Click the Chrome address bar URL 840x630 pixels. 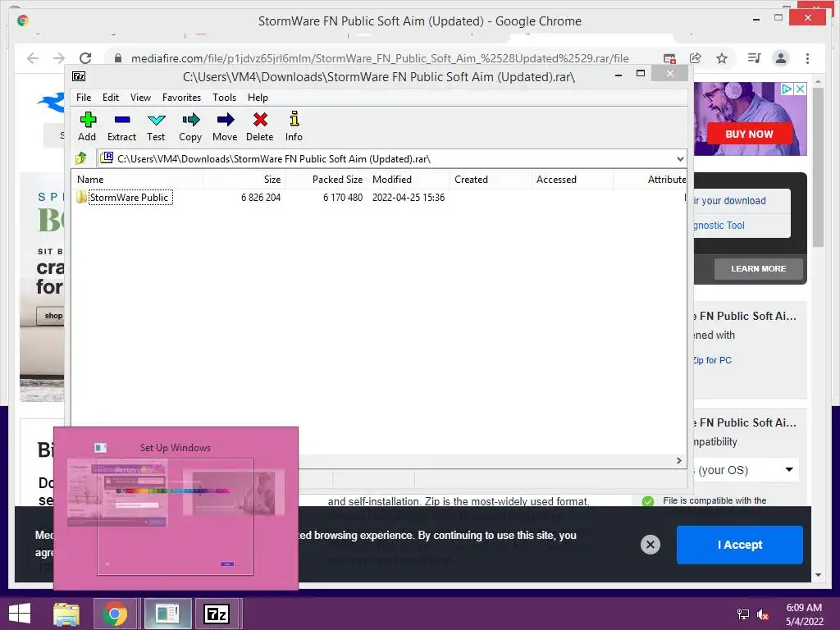click(380, 58)
